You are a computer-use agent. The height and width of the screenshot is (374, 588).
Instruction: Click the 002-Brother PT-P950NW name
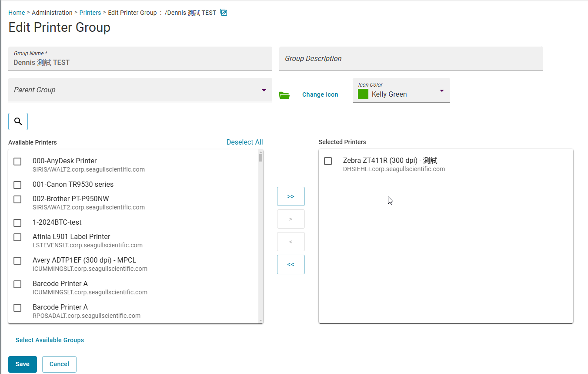pos(71,199)
